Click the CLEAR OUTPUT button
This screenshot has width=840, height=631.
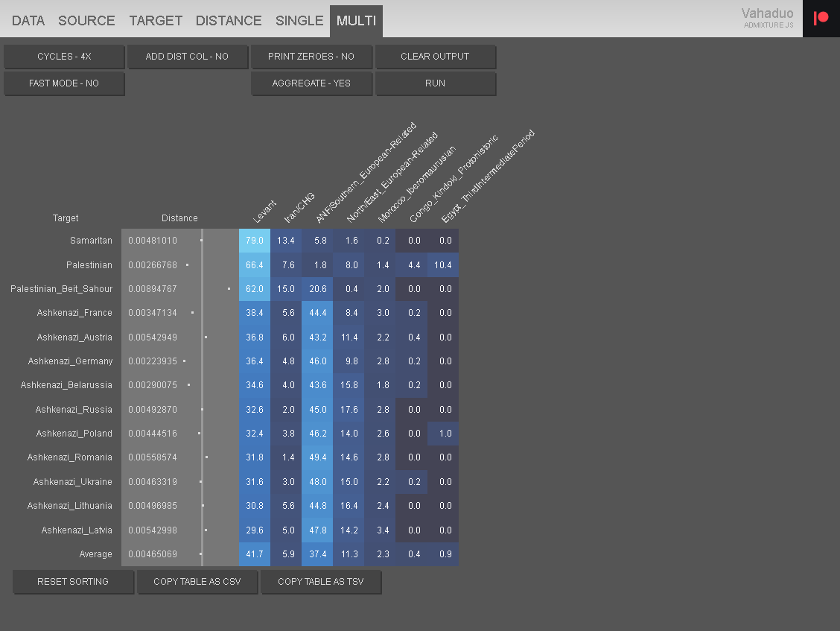pos(435,57)
